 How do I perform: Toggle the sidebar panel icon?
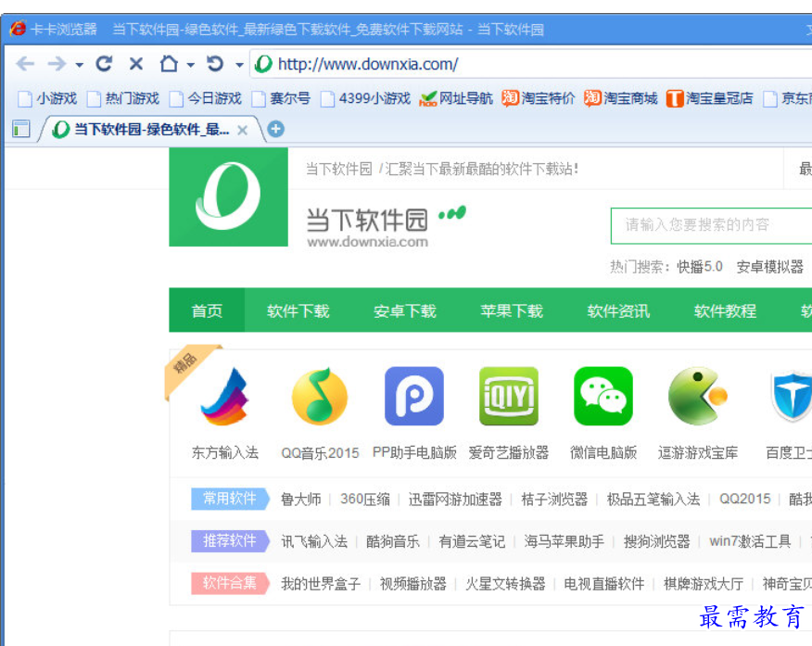pyautogui.click(x=21, y=129)
